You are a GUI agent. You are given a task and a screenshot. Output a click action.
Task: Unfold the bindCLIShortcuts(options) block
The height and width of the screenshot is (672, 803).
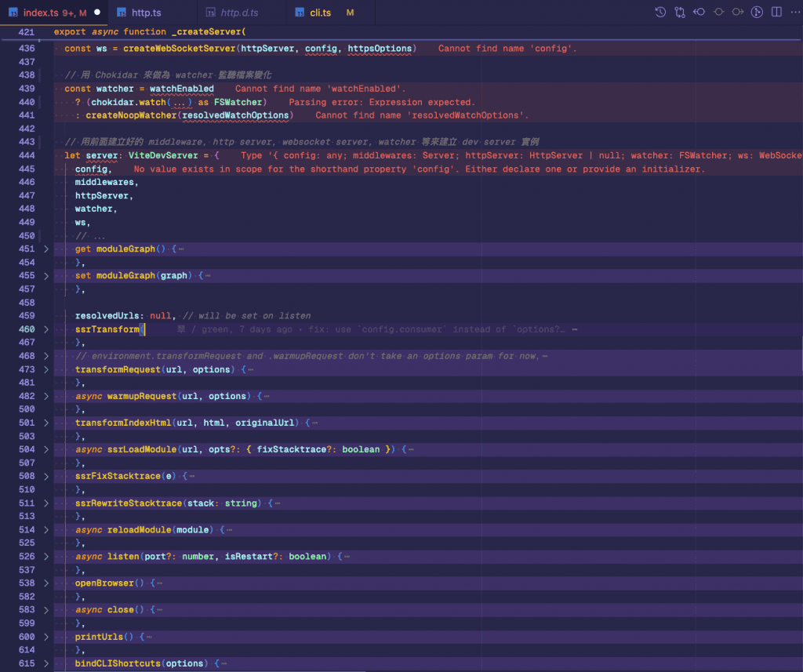pyautogui.click(x=45, y=663)
